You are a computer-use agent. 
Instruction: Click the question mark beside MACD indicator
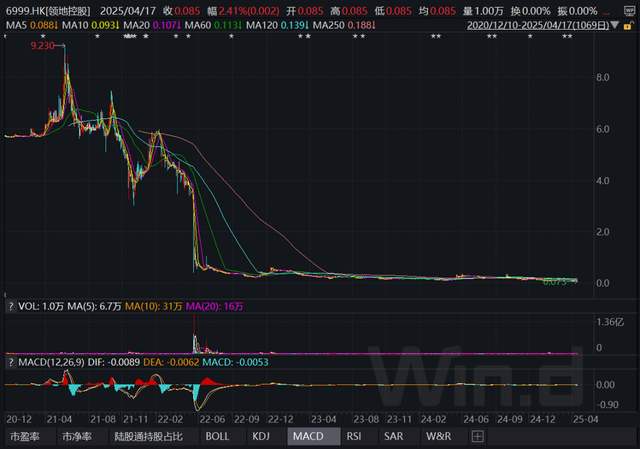[x=11, y=362]
